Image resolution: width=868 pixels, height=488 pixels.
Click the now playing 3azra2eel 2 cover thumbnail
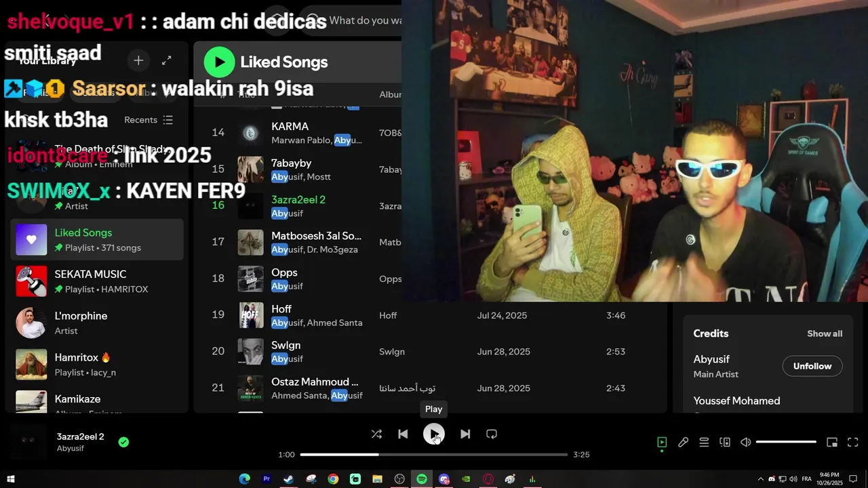tap(27, 442)
